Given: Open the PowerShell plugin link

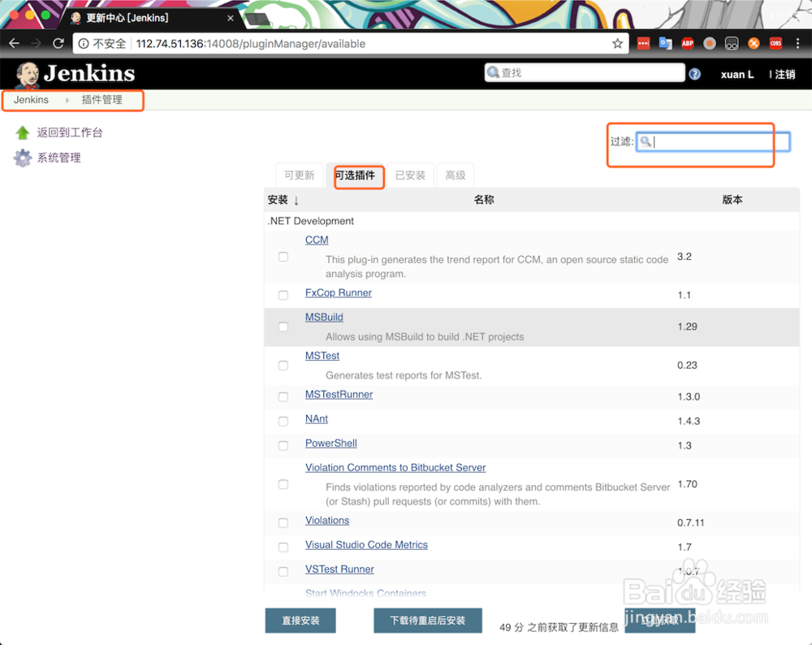Looking at the screenshot, I should [331, 444].
